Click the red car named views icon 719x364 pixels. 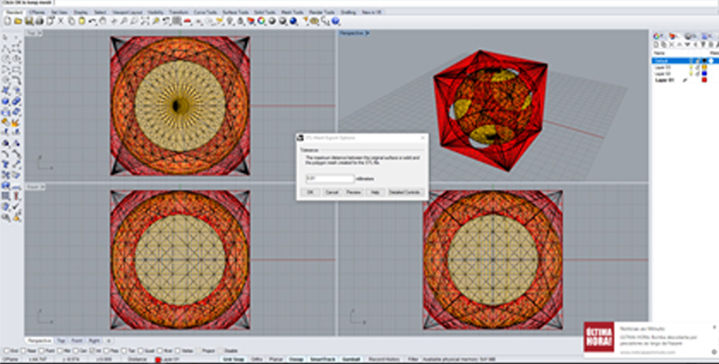pyautogui.click(x=188, y=21)
